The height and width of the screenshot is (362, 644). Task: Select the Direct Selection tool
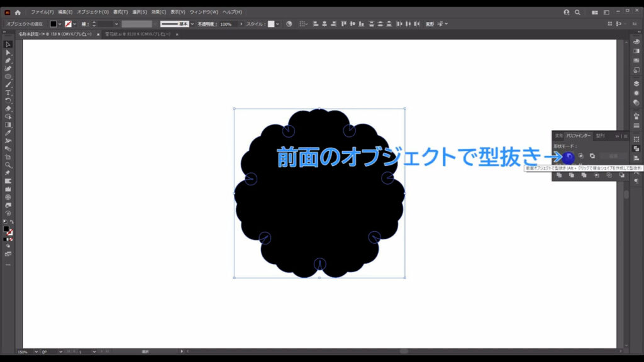click(8, 52)
